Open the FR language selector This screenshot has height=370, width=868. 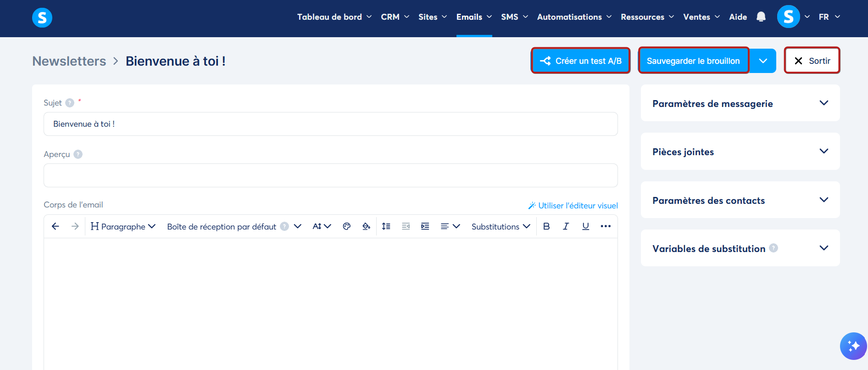829,17
